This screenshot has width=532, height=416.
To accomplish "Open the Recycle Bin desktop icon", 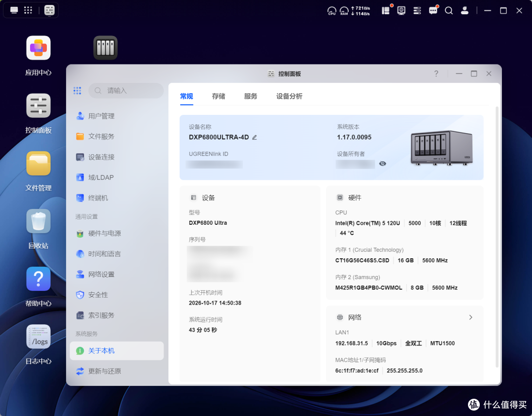I will click(x=38, y=221).
